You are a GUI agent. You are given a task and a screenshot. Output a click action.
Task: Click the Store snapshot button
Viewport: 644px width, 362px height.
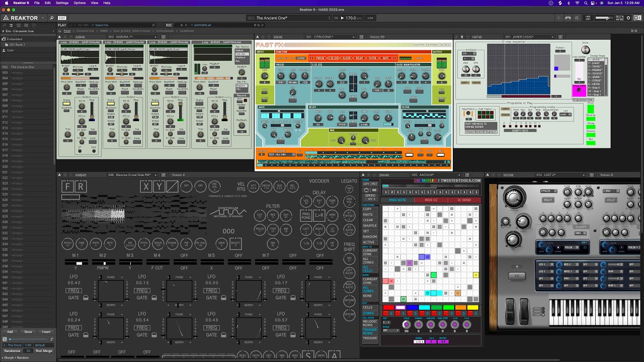[x=28, y=332]
